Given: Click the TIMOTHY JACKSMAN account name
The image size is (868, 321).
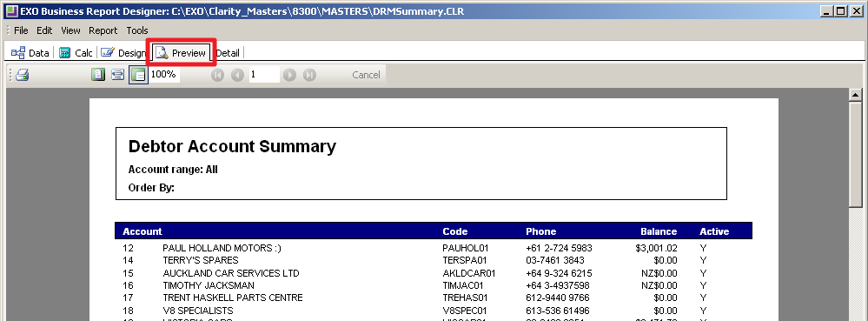Looking at the screenshot, I should 209,285.
